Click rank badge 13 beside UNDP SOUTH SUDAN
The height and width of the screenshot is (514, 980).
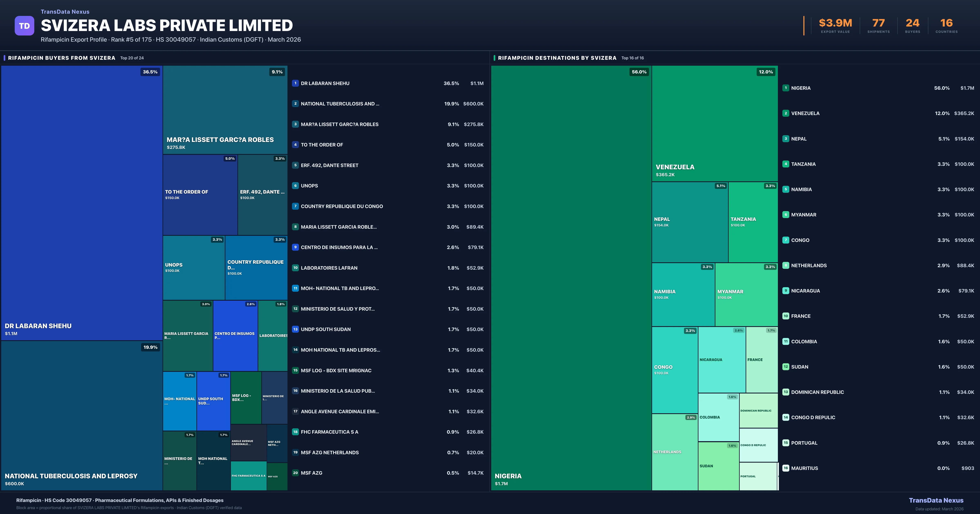pyautogui.click(x=295, y=329)
